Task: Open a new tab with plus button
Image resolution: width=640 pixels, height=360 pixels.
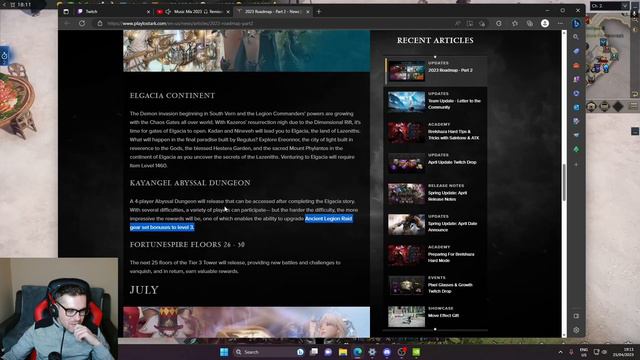Action: [319, 11]
